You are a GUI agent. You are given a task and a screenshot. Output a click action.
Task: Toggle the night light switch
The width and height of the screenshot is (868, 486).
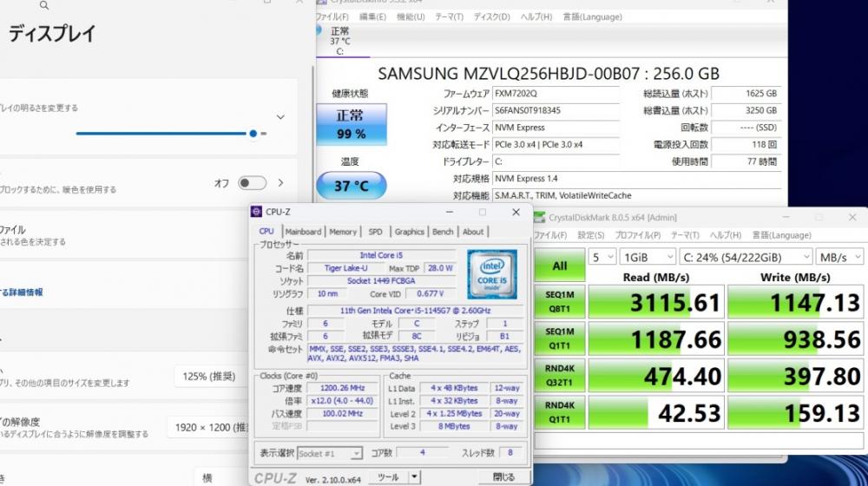tap(252, 183)
